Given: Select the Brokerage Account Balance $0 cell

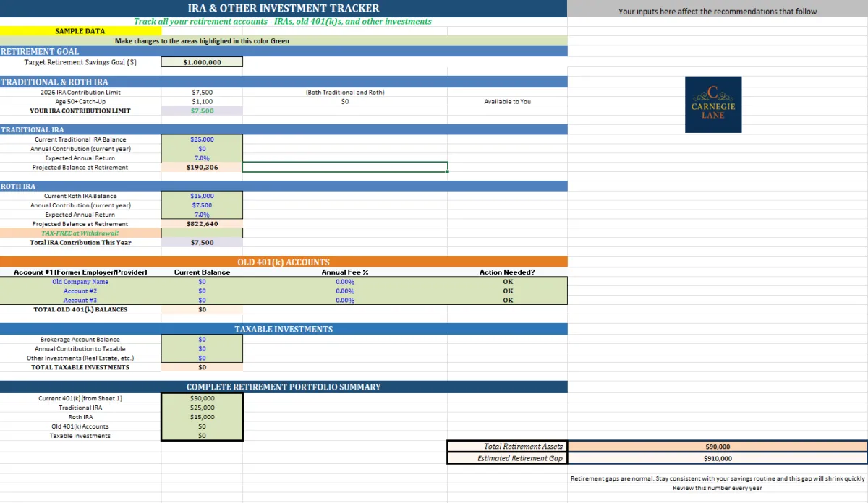Looking at the screenshot, I should (203, 340).
